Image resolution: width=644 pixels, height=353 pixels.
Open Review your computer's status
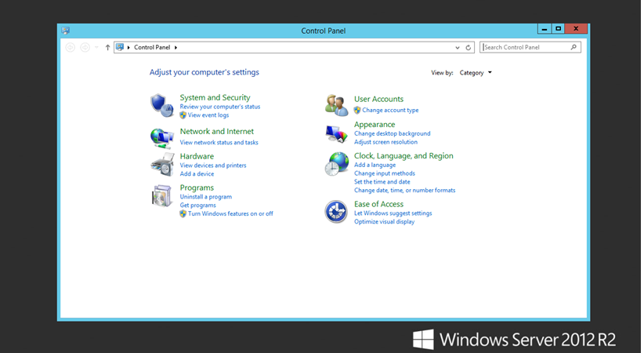[219, 107]
